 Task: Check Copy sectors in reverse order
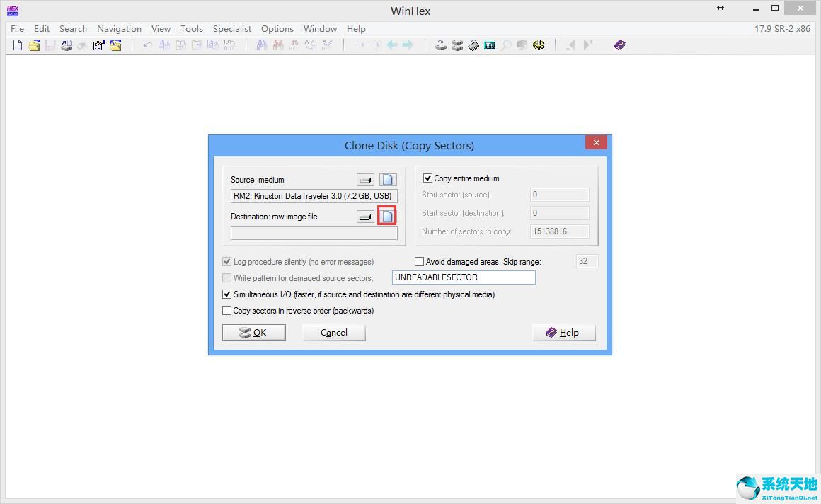(x=227, y=311)
